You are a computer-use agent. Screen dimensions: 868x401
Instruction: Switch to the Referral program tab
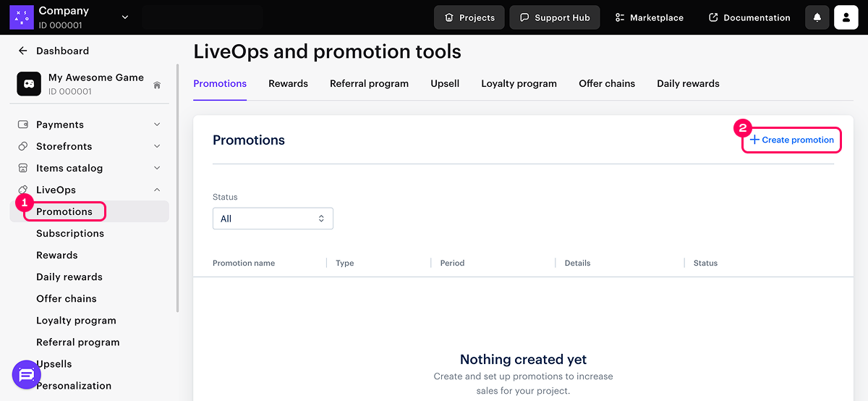click(x=369, y=83)
